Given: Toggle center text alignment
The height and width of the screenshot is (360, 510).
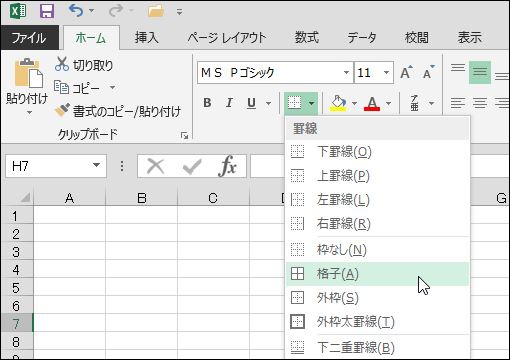Looking at the screenshot, I should 480,103.
